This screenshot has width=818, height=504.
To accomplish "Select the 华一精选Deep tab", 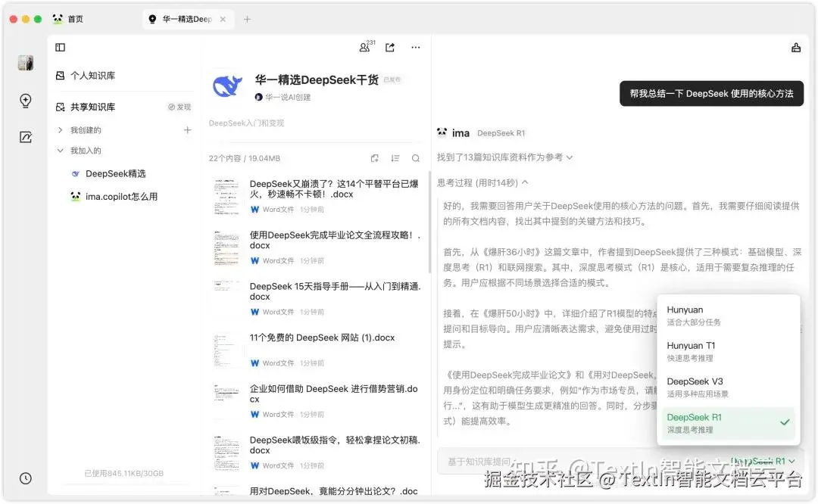I will 187,19.
